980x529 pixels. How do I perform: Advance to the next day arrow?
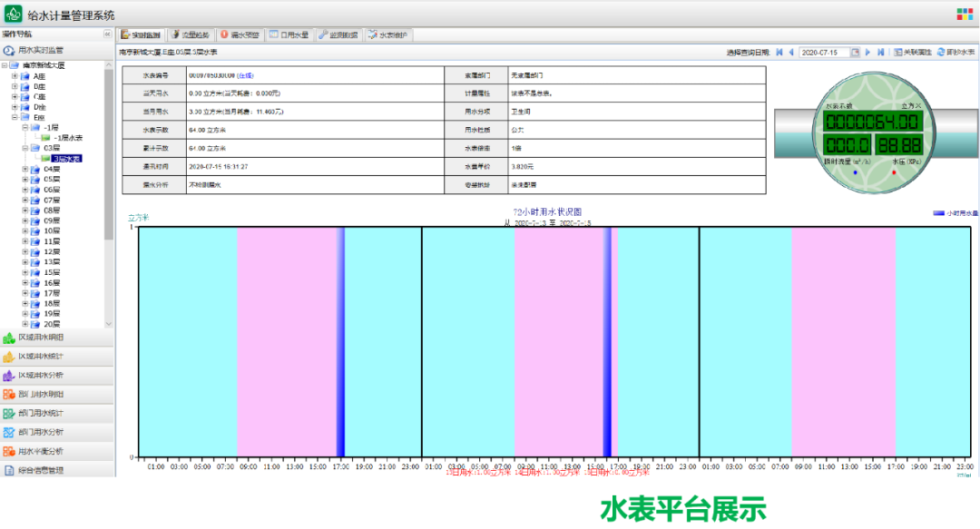[868, 53]
